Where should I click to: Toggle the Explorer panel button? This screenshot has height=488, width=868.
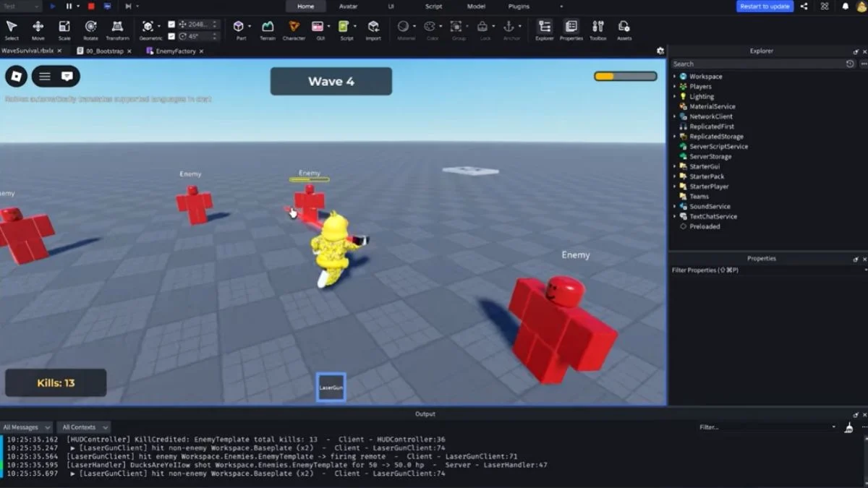pyautogui.click(x=545, y=30)
